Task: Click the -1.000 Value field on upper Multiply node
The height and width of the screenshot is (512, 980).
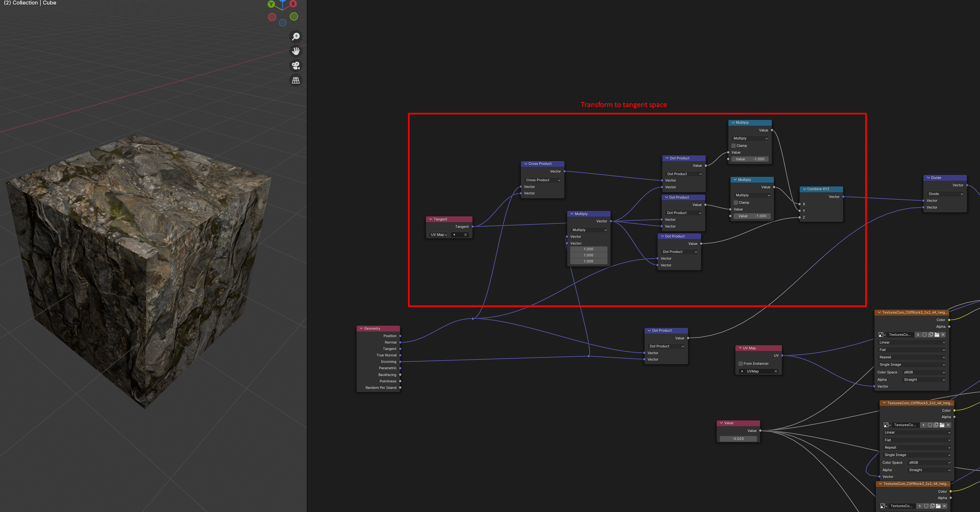Action: [750, 159]
